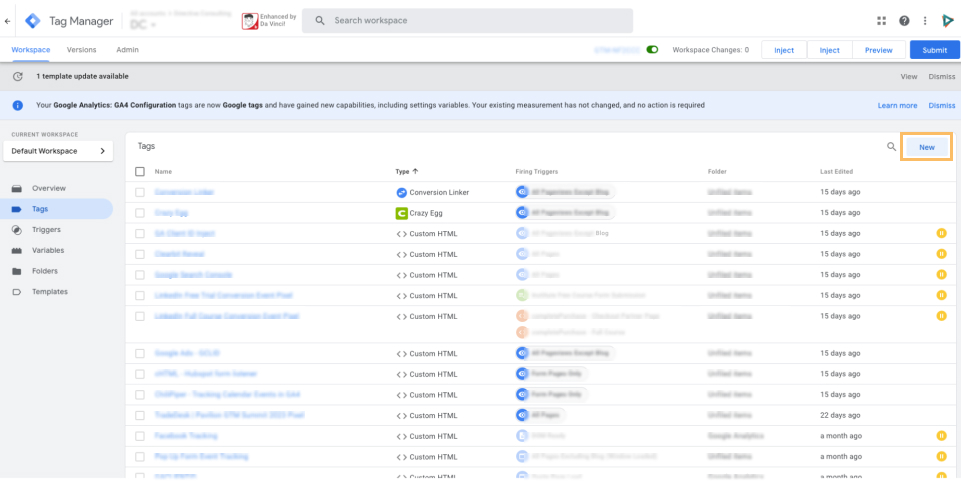Check the Conversion Linker tag checkbox
The height and width of the screenshot is (487, 961).
coord(140,192)
